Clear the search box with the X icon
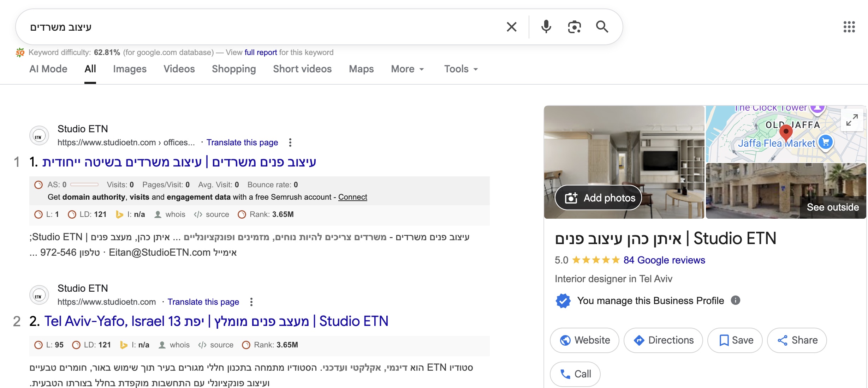The width and height of the screenshot is (868, 388). [511, 27]
